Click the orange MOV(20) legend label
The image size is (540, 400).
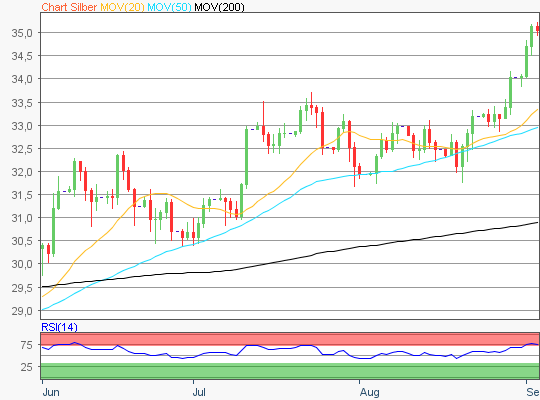(122, 7)
